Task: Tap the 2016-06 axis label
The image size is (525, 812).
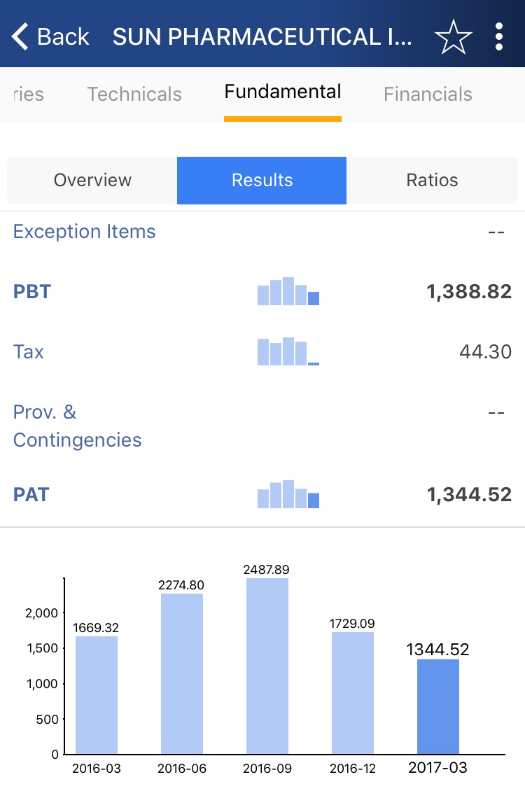Action: tap(182, 769)
